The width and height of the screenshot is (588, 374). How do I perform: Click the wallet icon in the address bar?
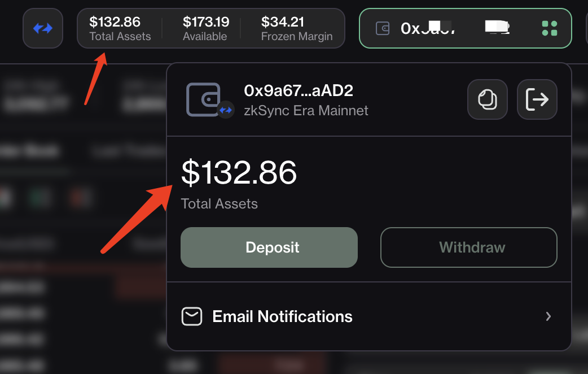coord(383,28)
